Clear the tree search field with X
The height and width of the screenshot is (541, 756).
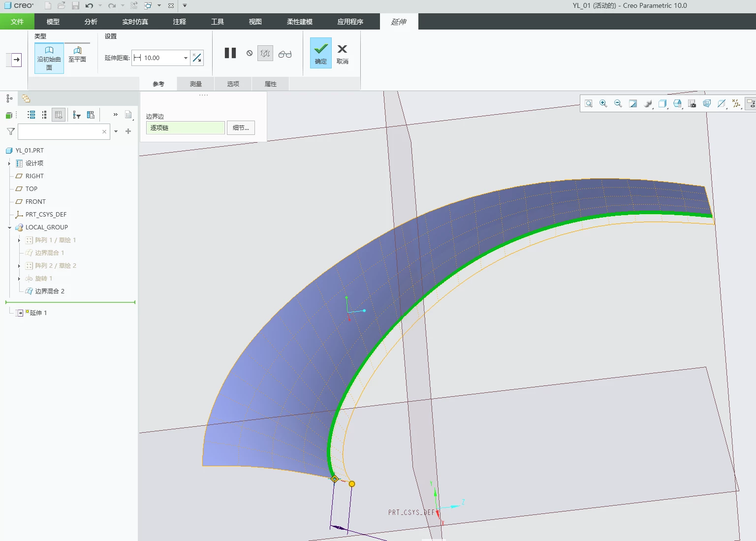pos(104,131)
